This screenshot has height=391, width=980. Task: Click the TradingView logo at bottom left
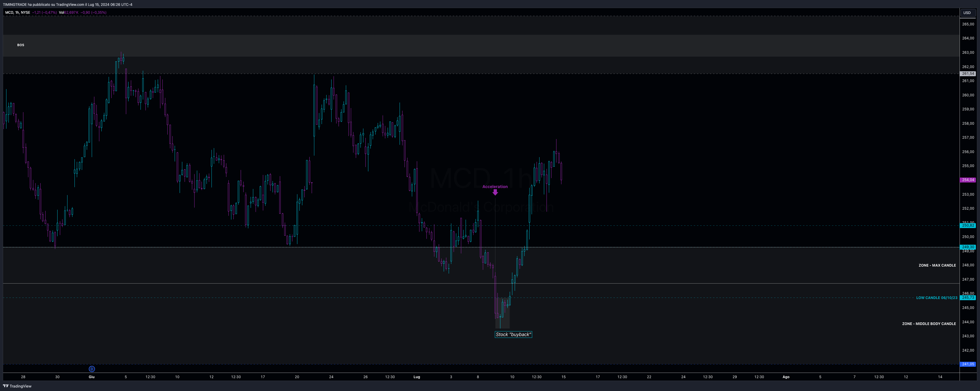point(17,386)
